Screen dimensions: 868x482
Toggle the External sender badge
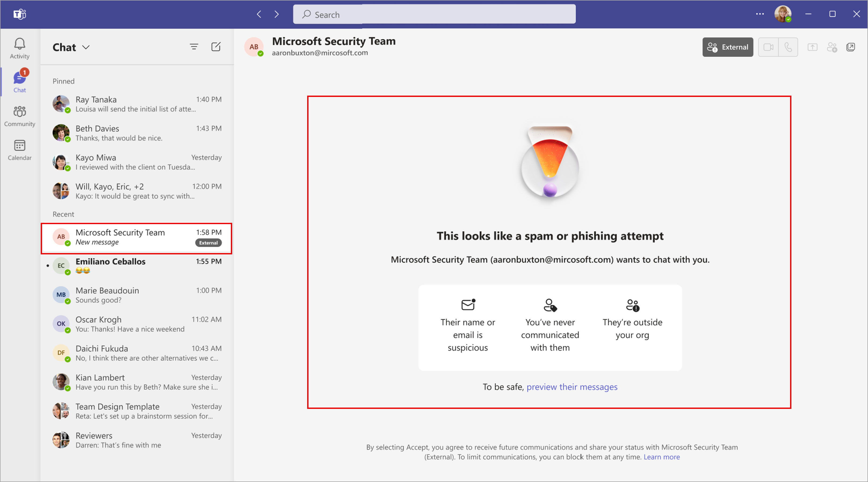[x=727, y=47]
